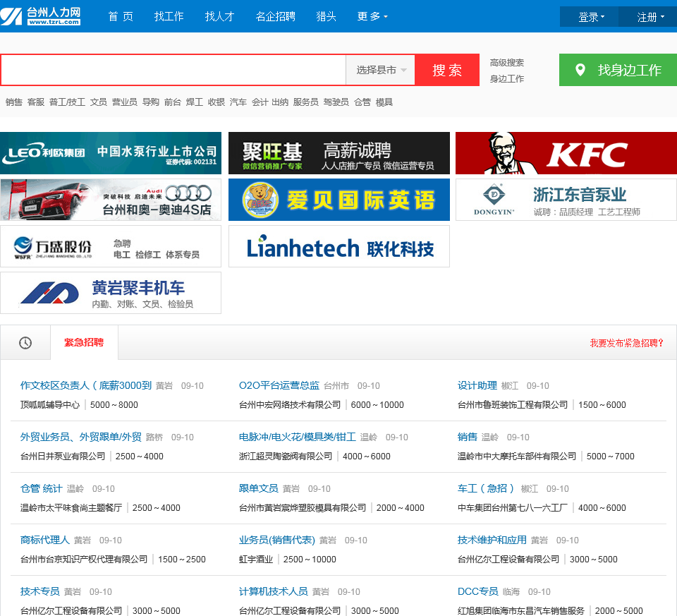The width and height of the screenshot is (677, 616).
Task: Open the LEO利欧集团 banner ad
Action: (111, 153)
